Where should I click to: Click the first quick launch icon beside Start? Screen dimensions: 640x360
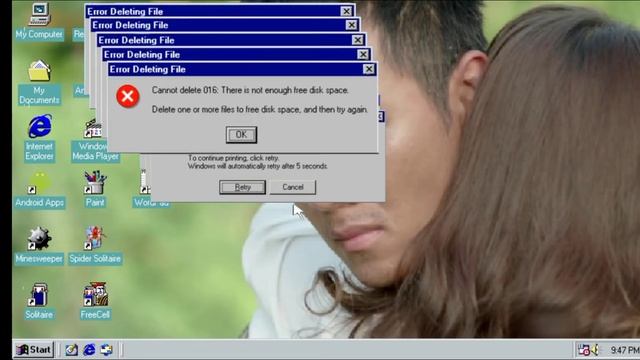pos(71,350)
